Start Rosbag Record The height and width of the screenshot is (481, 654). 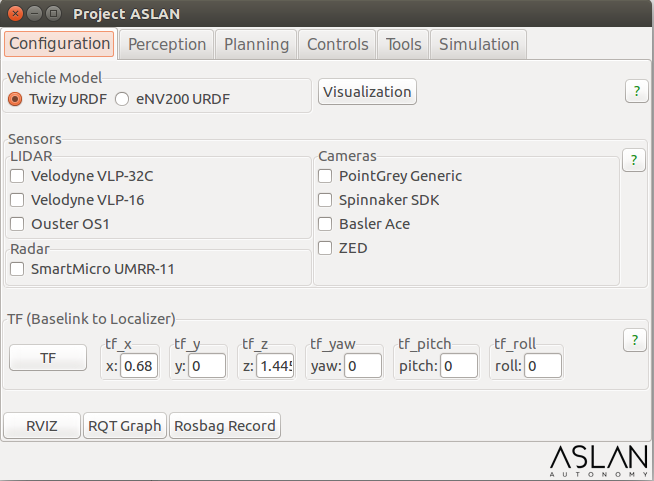[225, 426]
